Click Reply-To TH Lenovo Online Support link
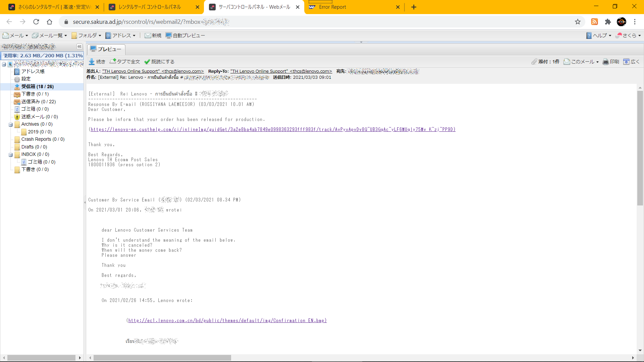Image resolution: width=644 pixels, height=362 pixels. 281,71
